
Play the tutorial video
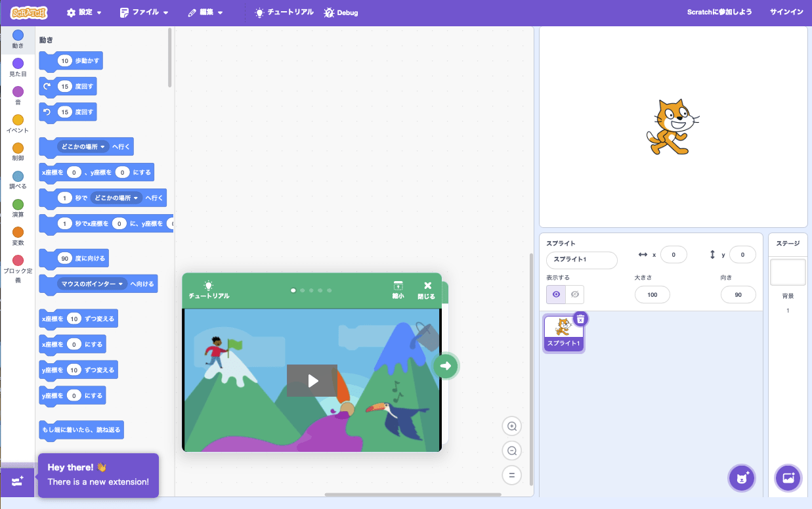[x=312, y=380]
